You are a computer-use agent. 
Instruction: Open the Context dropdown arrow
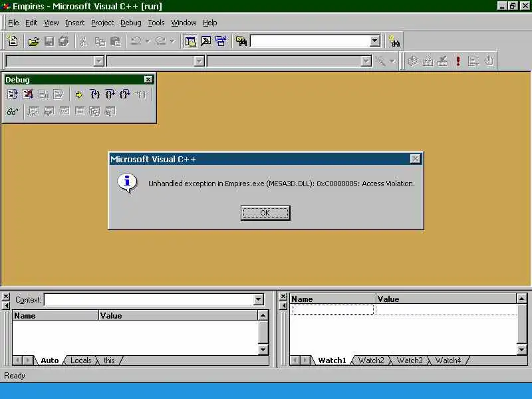pyautogui.click(x=258, y=300)
